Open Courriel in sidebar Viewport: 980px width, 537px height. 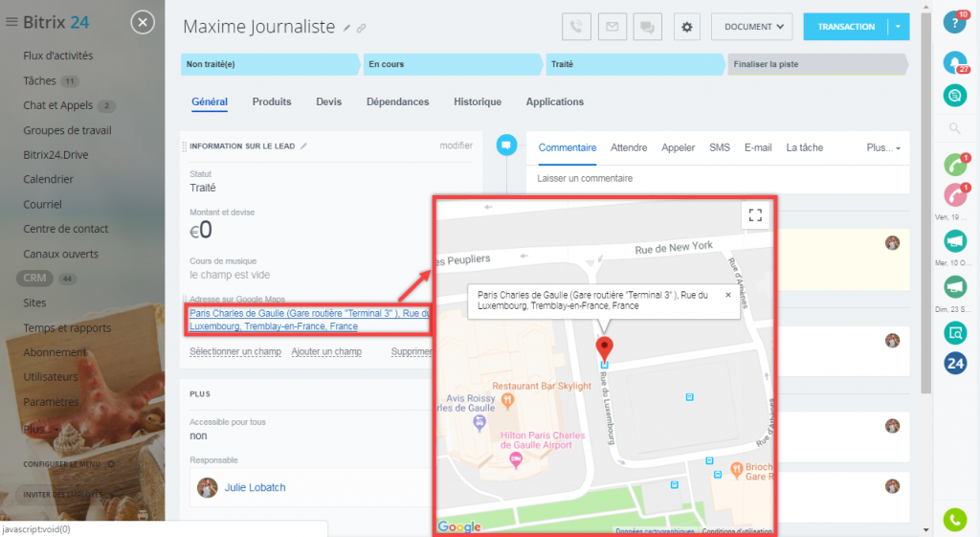coord(42,205)
